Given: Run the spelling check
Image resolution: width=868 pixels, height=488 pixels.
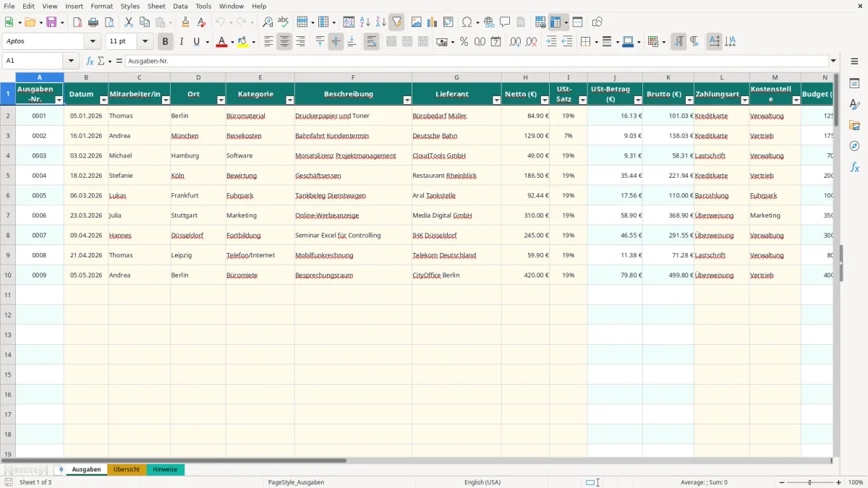Looking at the screenshot, I should tap(284, 22).
